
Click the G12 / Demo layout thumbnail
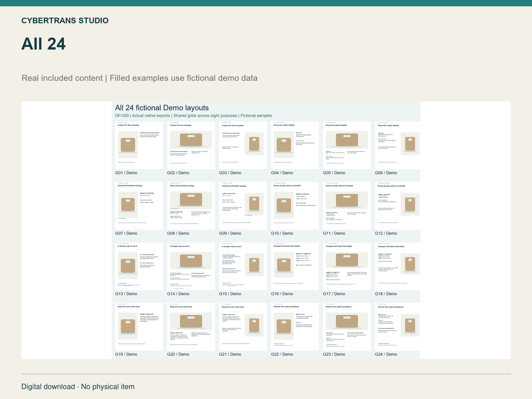[398, 206]
